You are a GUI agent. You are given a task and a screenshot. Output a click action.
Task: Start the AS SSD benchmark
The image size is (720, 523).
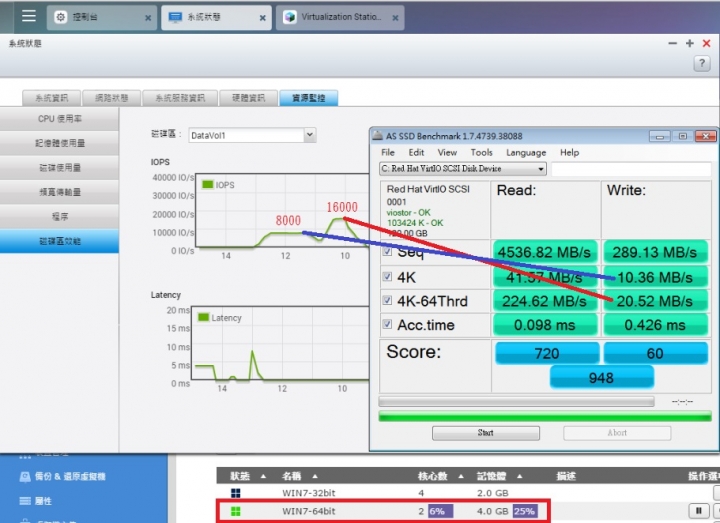(x=485, y=433)
